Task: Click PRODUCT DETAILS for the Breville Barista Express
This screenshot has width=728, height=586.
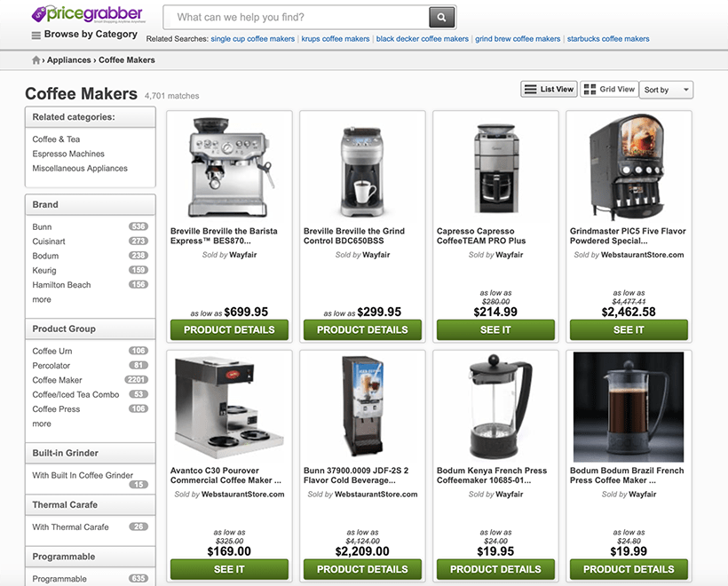Action: tap(229, 329)
